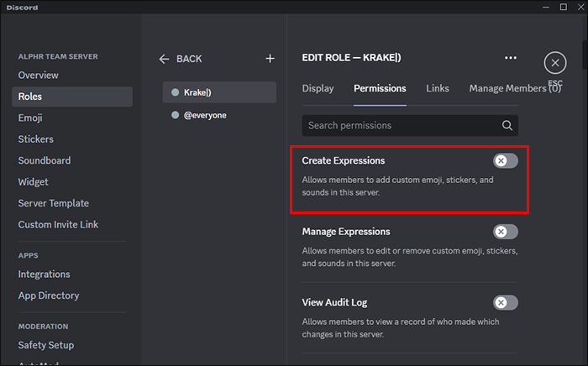The image size is (588, 366).
Task: Switch to the Display tab
Action: pos(318,88)
